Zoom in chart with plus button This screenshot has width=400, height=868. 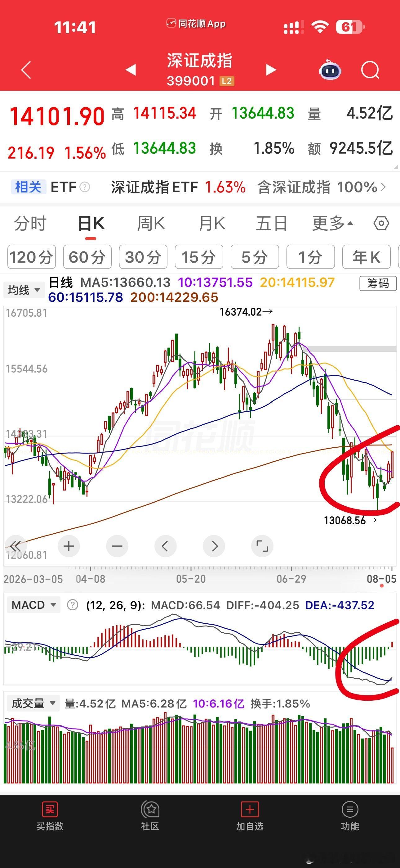(69, 546)
